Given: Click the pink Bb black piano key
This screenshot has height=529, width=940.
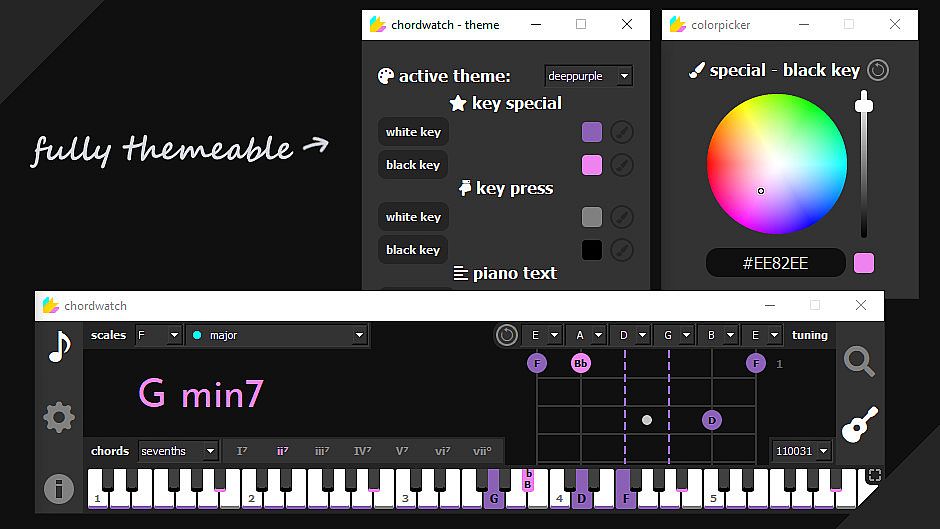Looking at the screenshot, I should (528, 480).
